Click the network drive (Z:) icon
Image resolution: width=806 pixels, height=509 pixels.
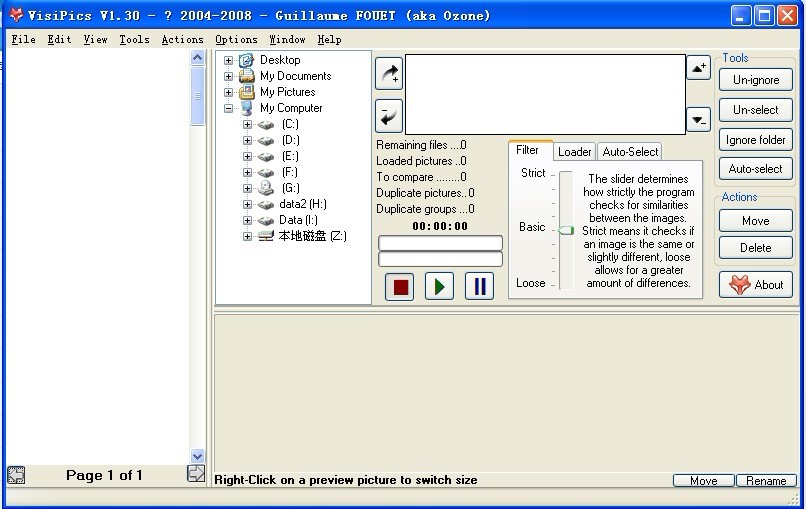tap(266, 236)
